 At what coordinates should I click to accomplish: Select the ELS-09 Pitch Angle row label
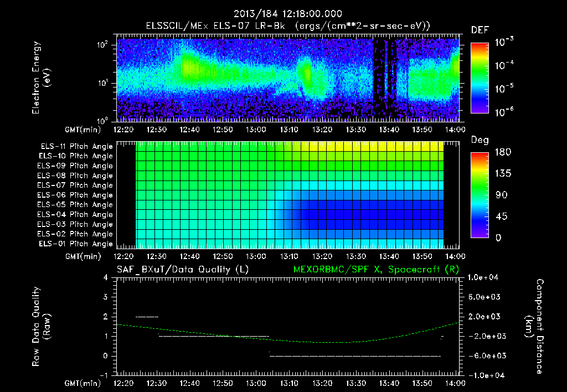tap(75, 166)
